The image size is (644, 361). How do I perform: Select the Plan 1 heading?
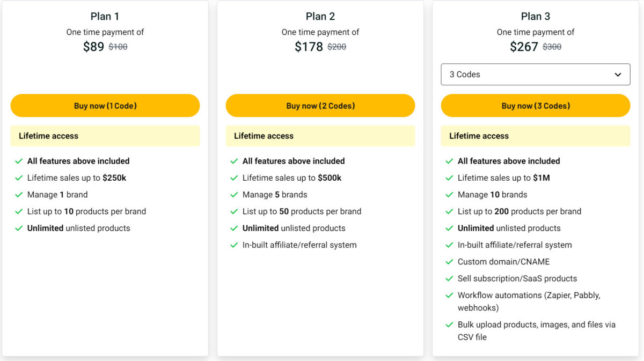tap(105, 16)
